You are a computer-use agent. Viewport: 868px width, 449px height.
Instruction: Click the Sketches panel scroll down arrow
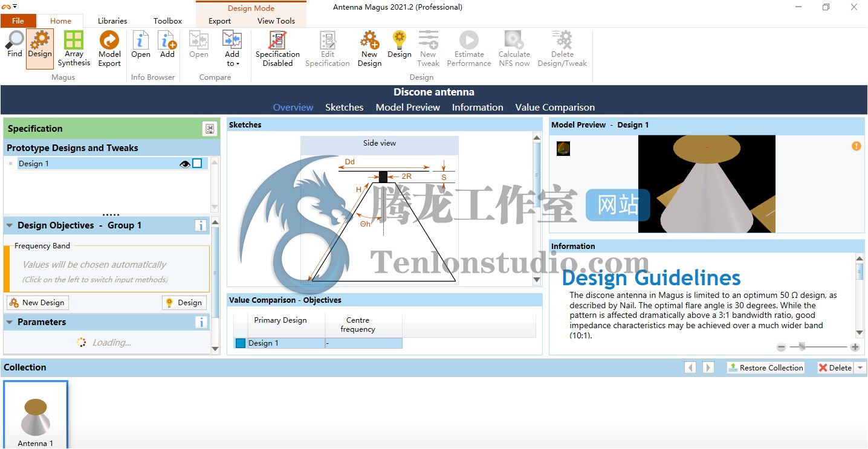pos(536,280)
